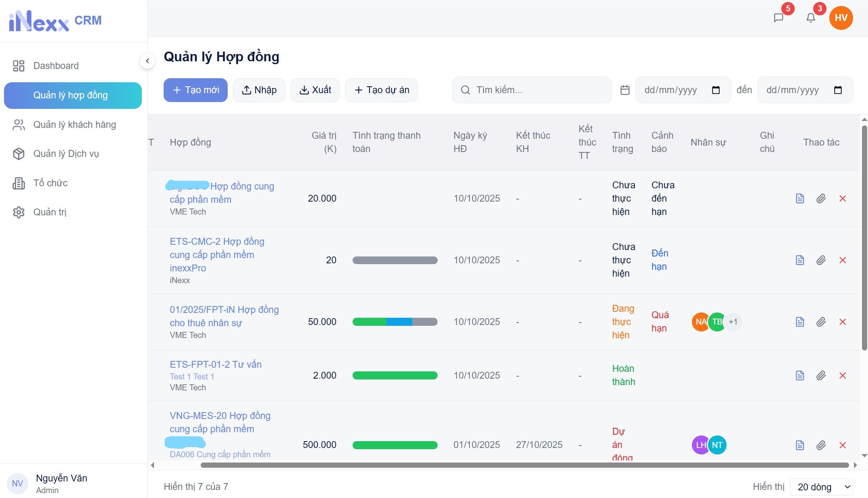Screen dimensions: 868x498
Task: Open the start date picker
Action: click(716, 90)
